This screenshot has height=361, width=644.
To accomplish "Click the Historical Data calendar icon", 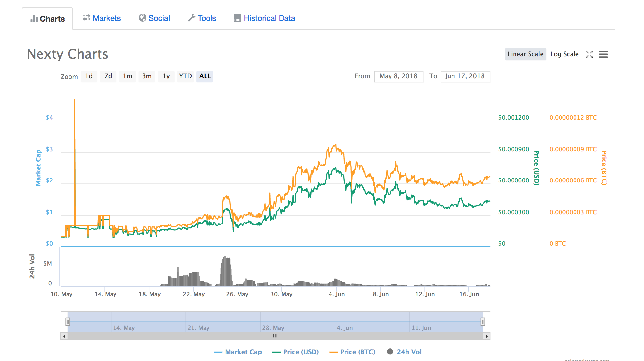I will pos(237,18).
